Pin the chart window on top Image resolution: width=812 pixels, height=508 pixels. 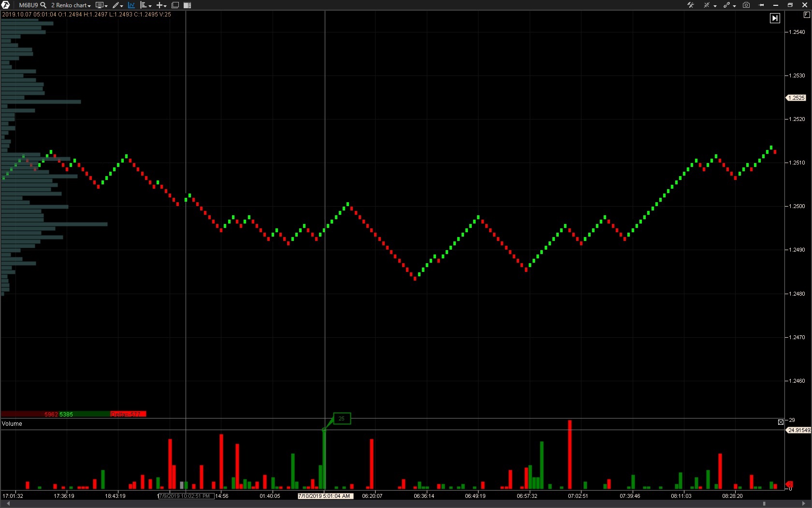(x=762, y=5)
